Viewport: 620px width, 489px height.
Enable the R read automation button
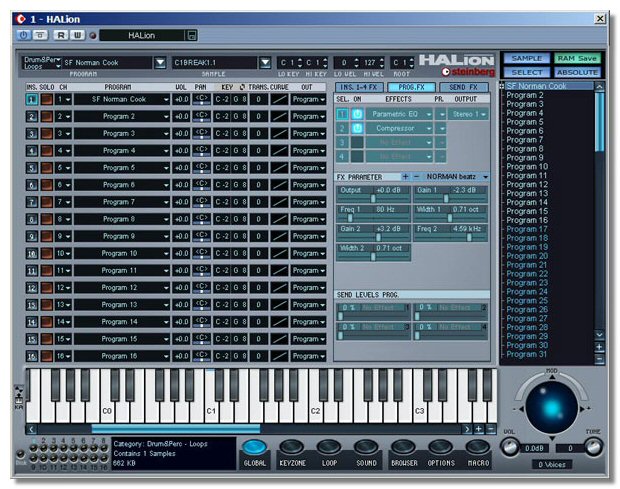pos(60,35)
